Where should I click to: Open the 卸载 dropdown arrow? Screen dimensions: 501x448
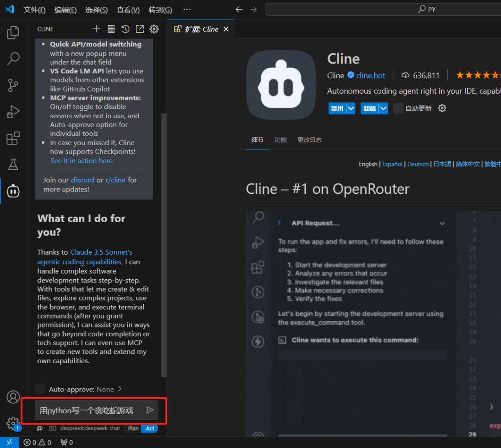coord(384,109)
